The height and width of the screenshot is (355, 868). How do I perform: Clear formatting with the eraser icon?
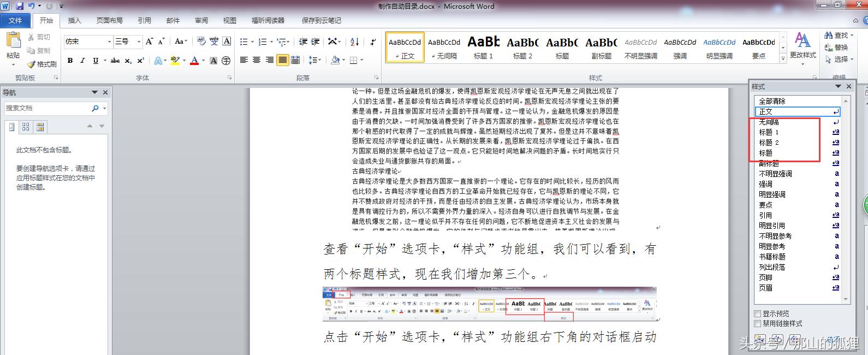pos(201,42)
